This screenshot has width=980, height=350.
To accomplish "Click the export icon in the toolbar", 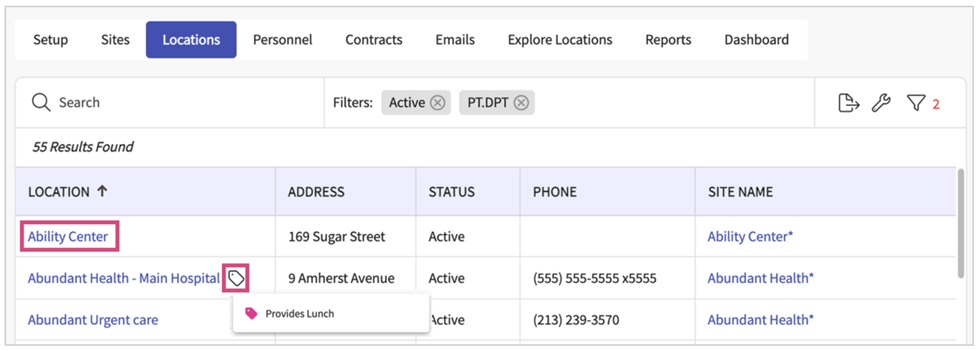I will 848,103.
